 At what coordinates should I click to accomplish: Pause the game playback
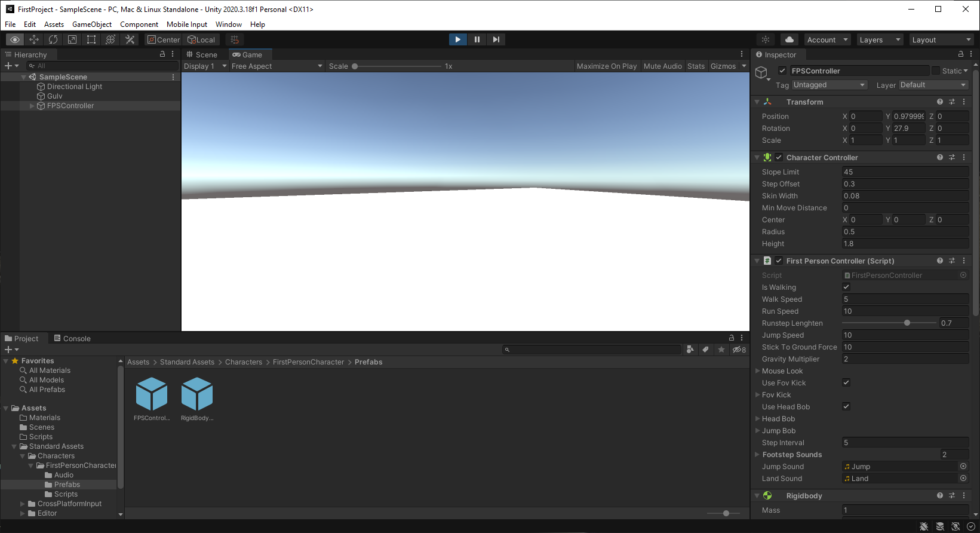(x=477, y=39)
